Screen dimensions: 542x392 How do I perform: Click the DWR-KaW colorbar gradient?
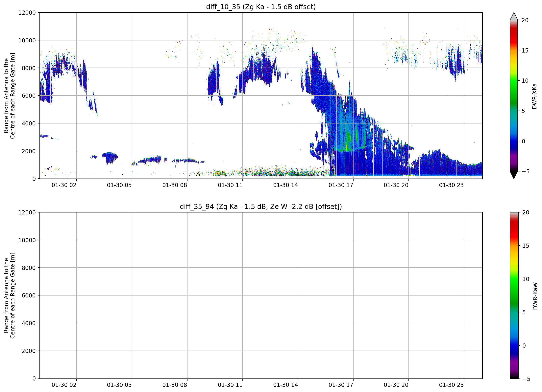[514, 295]
